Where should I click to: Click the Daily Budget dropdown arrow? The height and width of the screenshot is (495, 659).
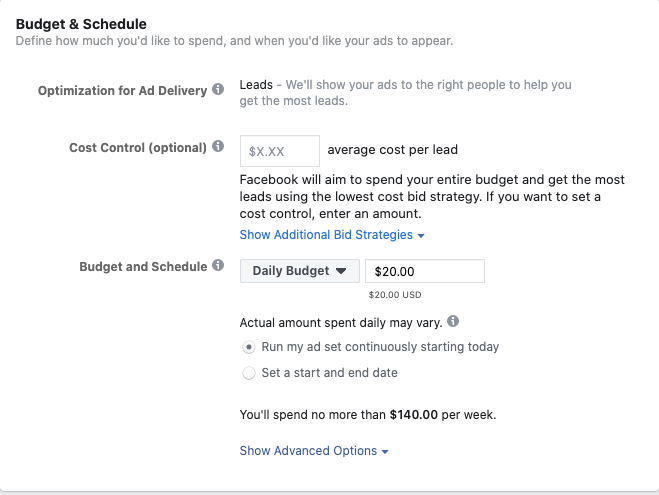click(341, 271)
